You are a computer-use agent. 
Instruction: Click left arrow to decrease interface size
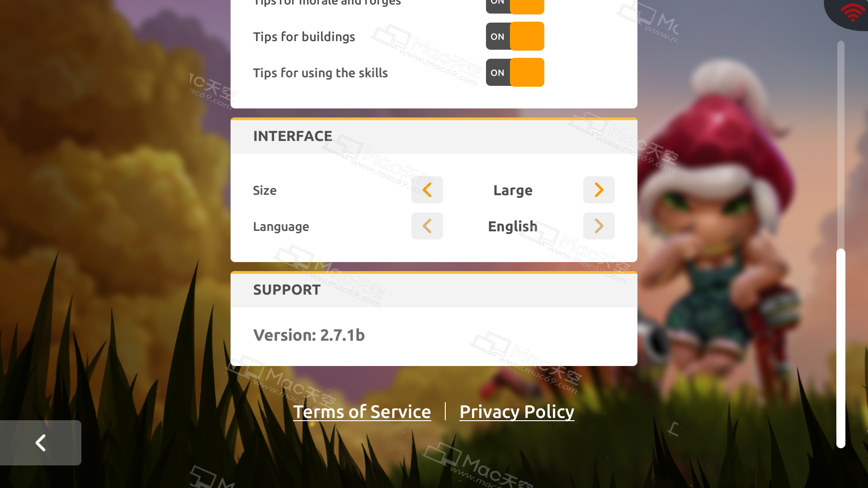(427, 189)
